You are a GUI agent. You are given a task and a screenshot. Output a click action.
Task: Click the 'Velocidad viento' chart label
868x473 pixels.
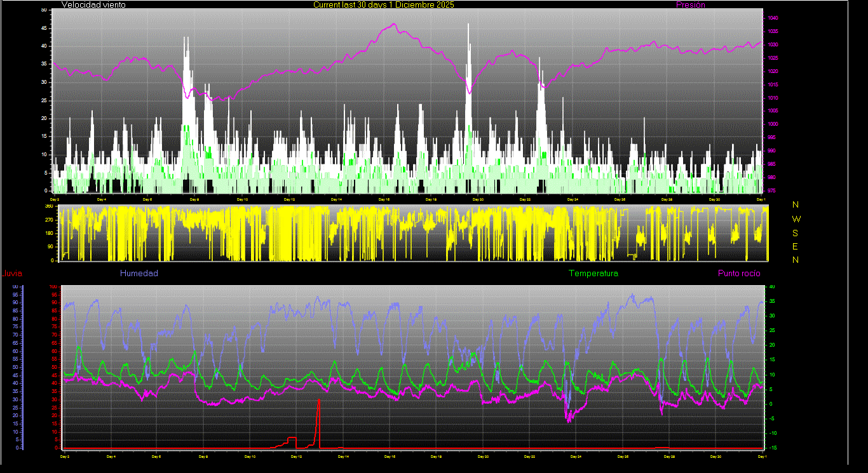click(93, 4)
